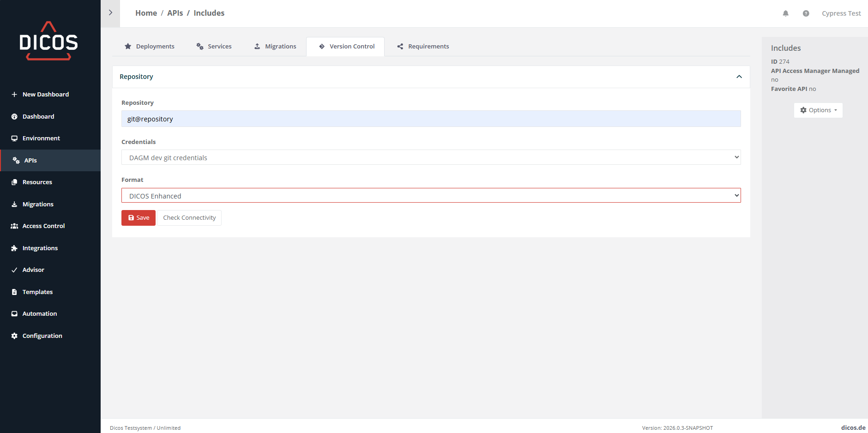
Task: Click the sidebar Migrations download icon
Action: [x=14, y=204]
